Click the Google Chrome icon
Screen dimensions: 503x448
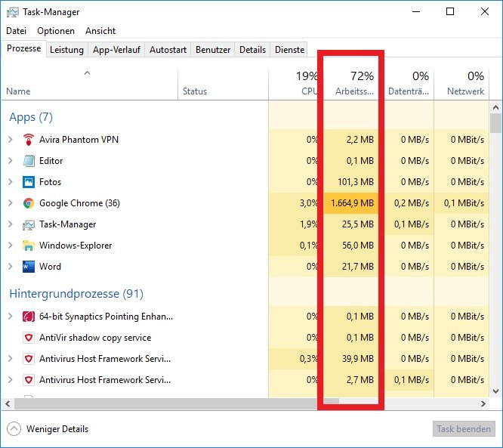pyautogui.click(x=29, y=203)
